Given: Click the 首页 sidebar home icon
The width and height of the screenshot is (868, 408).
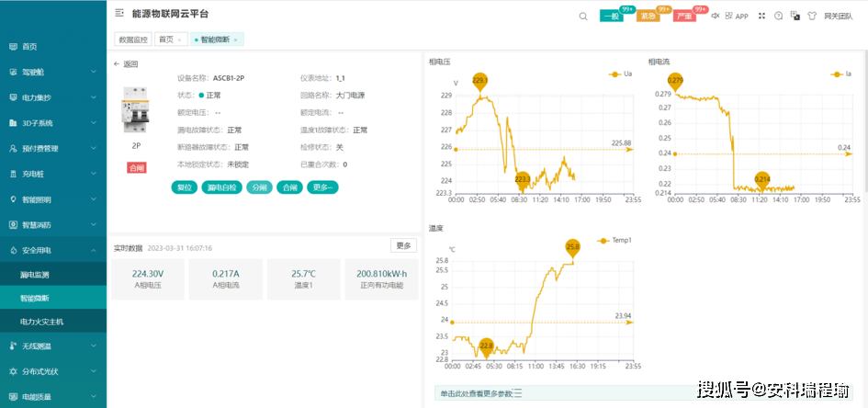Looking at the screenshot, I should [14, 47].
